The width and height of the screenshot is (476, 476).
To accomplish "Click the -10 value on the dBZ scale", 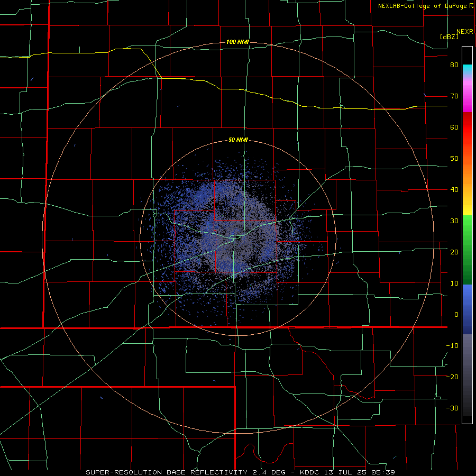I will pos(452,346).
